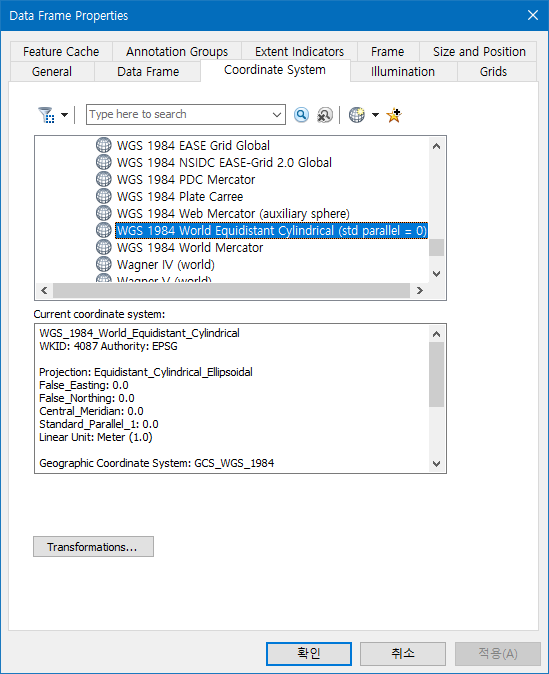Click the False_Northing: 0.0 line
Screen dimensions: 549x674
click(x=86, y=398)
